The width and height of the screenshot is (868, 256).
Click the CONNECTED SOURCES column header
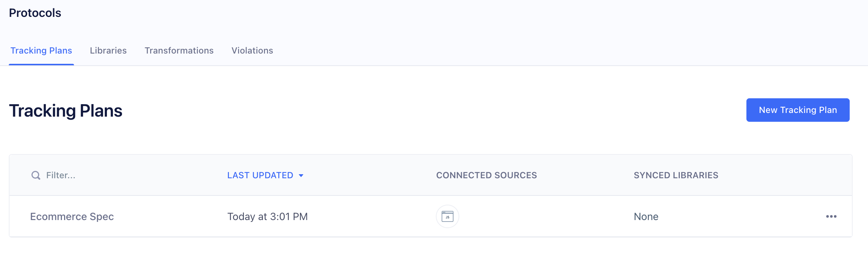coord(486,175)
